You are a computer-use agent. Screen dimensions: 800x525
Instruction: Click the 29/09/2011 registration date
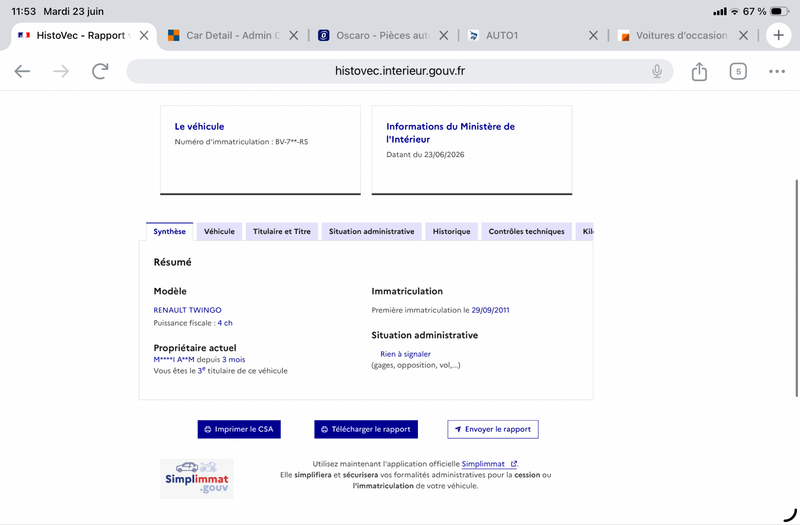coord(490,310)
